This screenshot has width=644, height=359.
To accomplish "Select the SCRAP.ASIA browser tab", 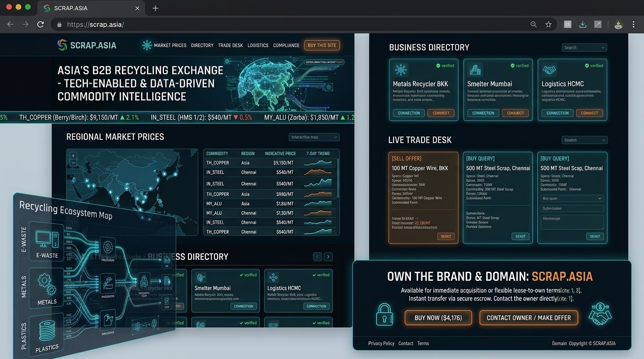I will (x=91, y=8).
